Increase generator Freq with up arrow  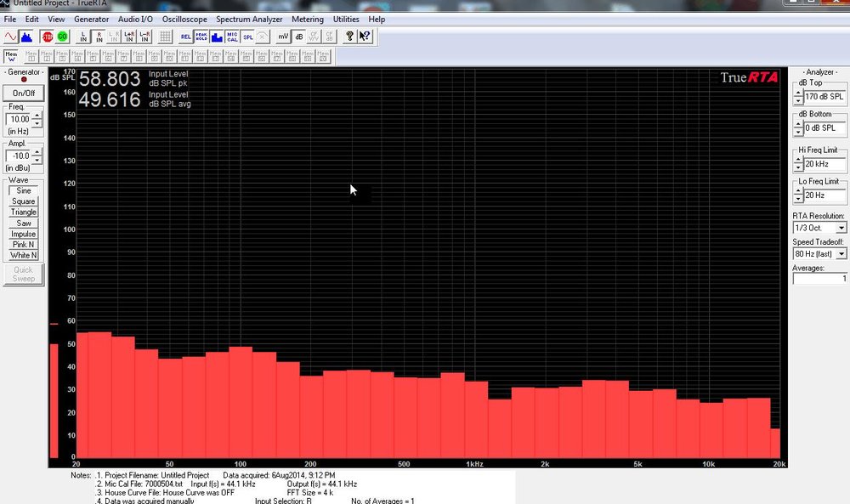pos(37,116)
